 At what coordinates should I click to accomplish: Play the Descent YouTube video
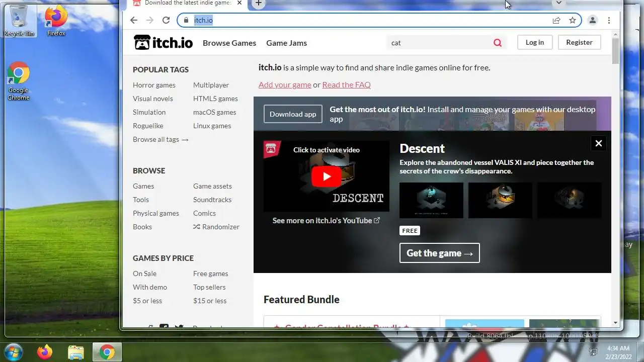[326, 176]
